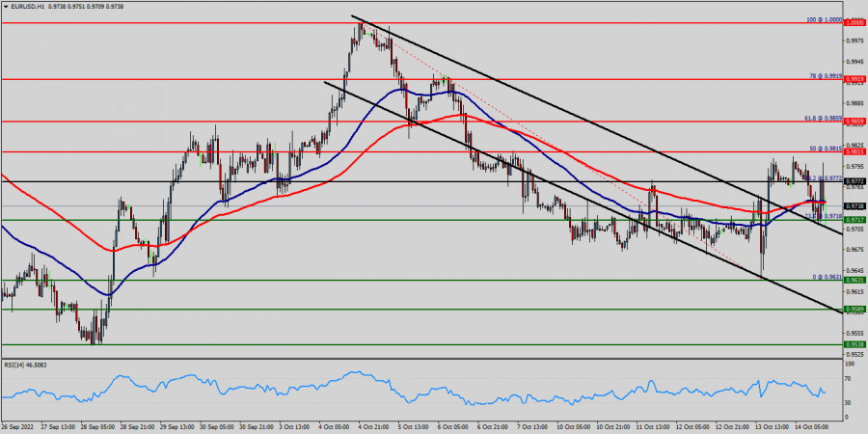Select the red 1.0000 price tag

[x=854, y=23]
